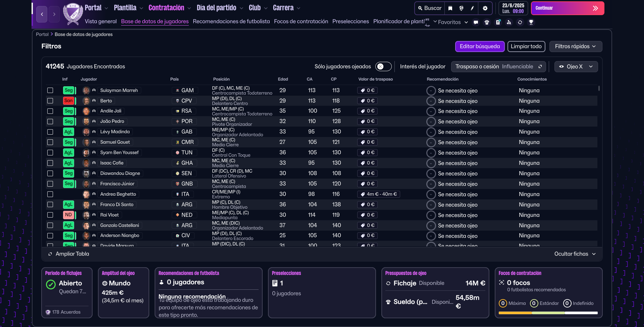Click the circular arrows transfer shortcut icon
This screenshot has height=327, width=644.
click(x=520, y=22)
